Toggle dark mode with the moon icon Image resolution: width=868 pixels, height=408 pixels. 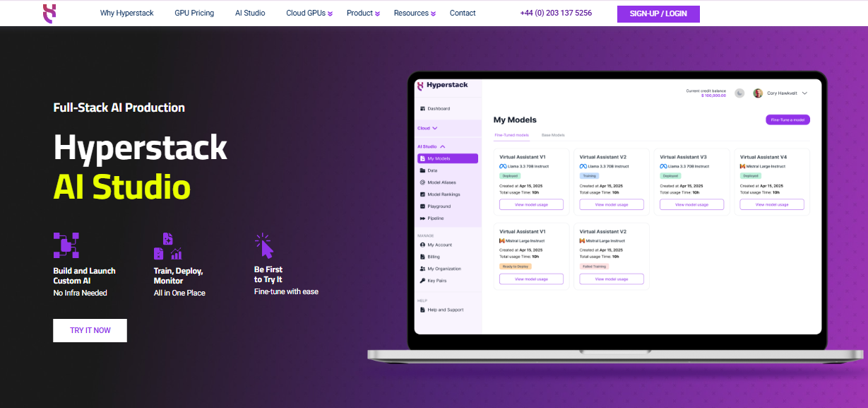[x=739, y=93]
